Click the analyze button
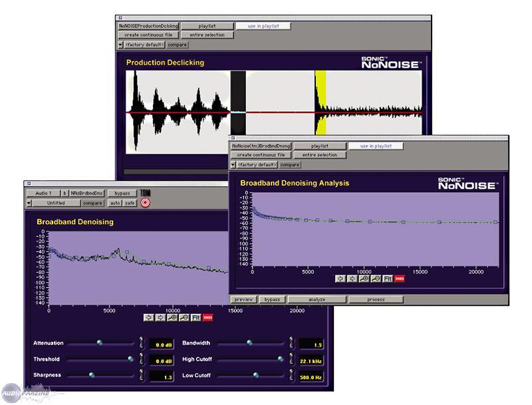The height and width of the screenshot is (405, 532). coord(317,300)
